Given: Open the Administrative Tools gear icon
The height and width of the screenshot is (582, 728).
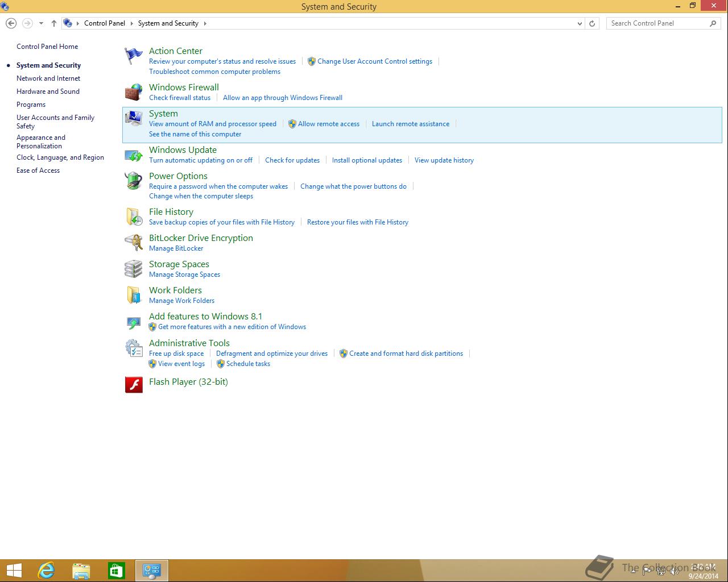Looking at the screenshot, I should [x=134, y=348].
